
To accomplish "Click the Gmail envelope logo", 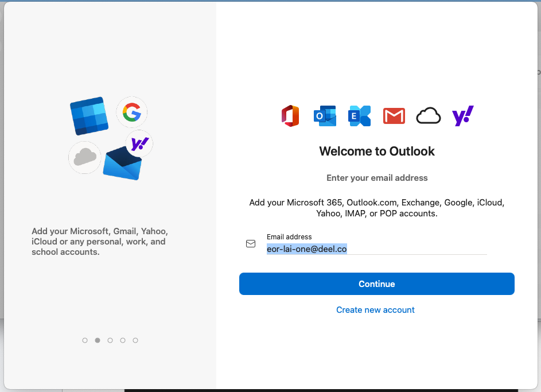I will [x=394, y=116].
